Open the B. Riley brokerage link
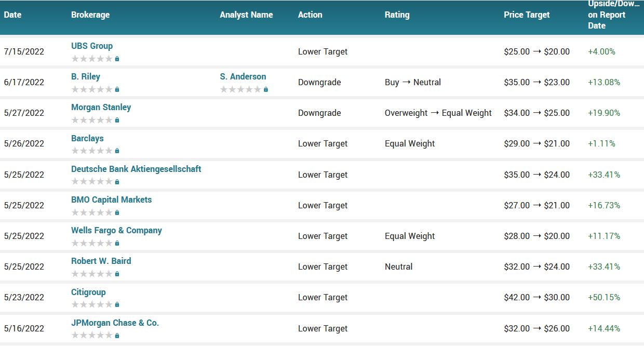 86,76
